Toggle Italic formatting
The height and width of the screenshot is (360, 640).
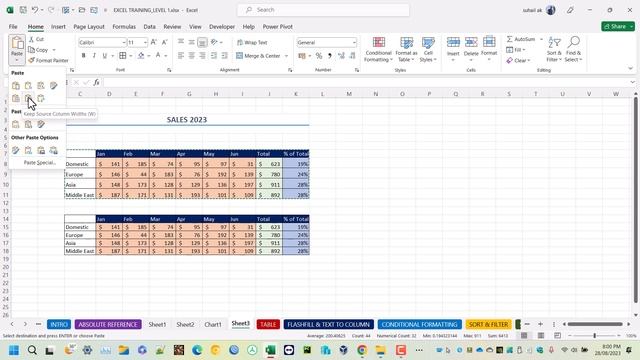(x=94, y=56)
